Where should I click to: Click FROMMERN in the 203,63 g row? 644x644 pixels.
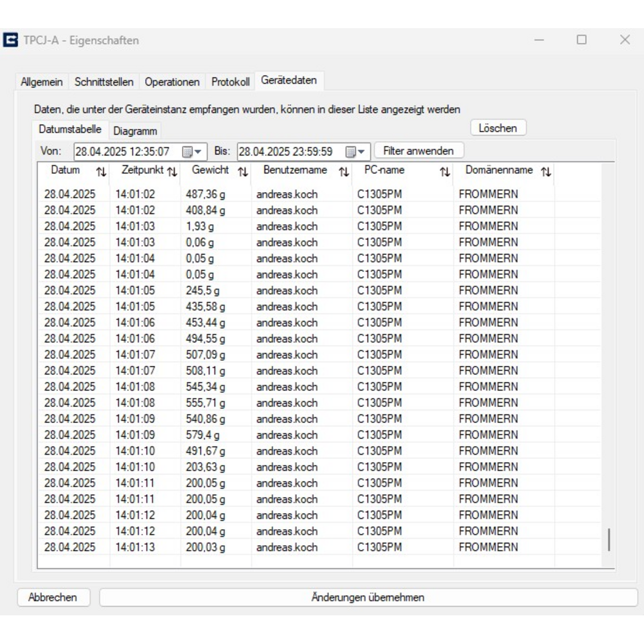[x=488, y=467]
